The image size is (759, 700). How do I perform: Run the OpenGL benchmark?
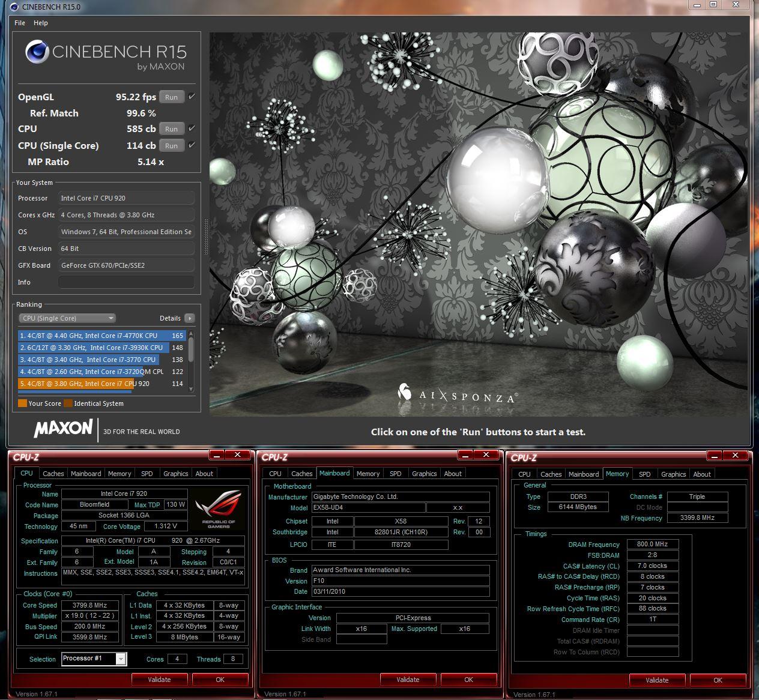(x=171, y=97)
